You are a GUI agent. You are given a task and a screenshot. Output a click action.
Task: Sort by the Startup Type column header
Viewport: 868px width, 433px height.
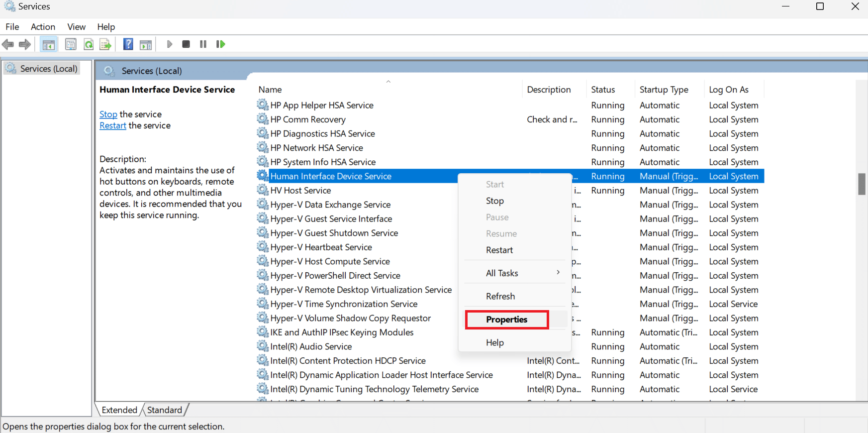point(664,90)
